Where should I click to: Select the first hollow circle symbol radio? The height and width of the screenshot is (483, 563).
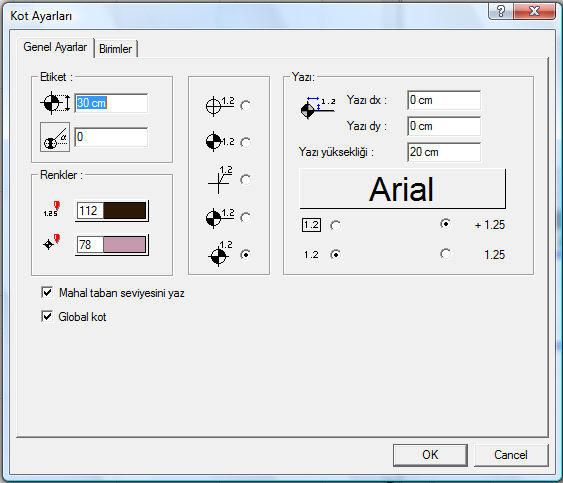coord(246,106)
